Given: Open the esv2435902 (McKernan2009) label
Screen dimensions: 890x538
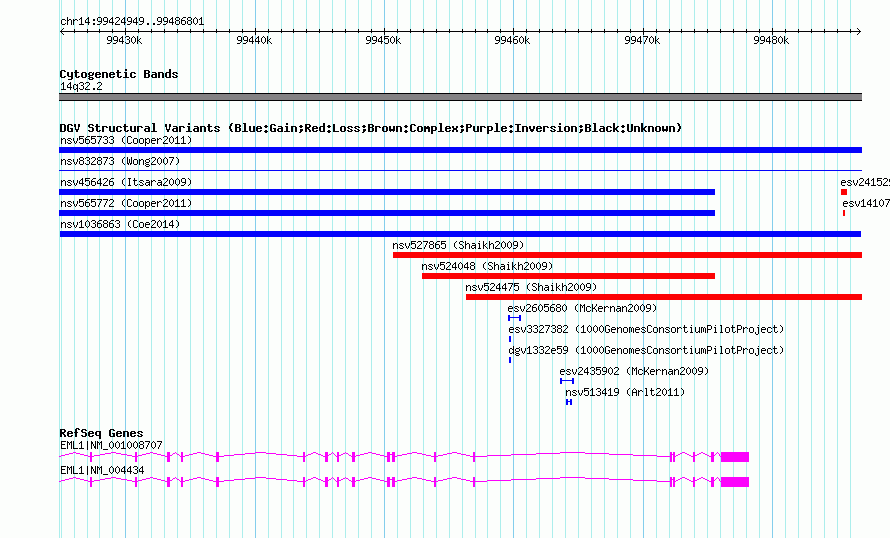Looking at the screenshot, I should (634, 371).
